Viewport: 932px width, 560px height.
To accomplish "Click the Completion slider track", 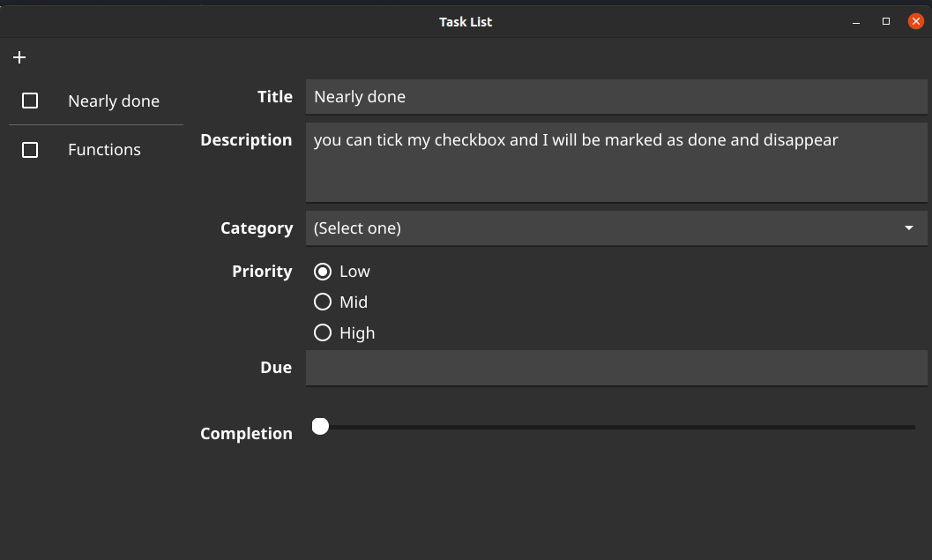I will tap(617, 426).
